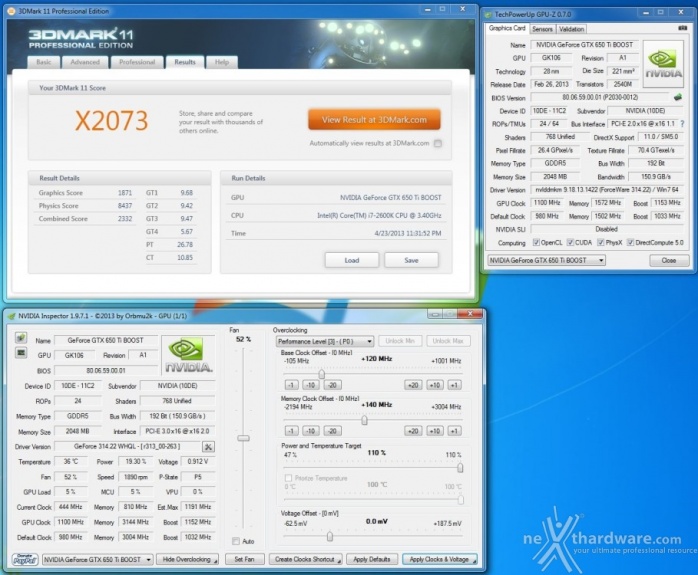
Task: Enable automatically view results at 3DMark.com
Action: click(438, 143)
